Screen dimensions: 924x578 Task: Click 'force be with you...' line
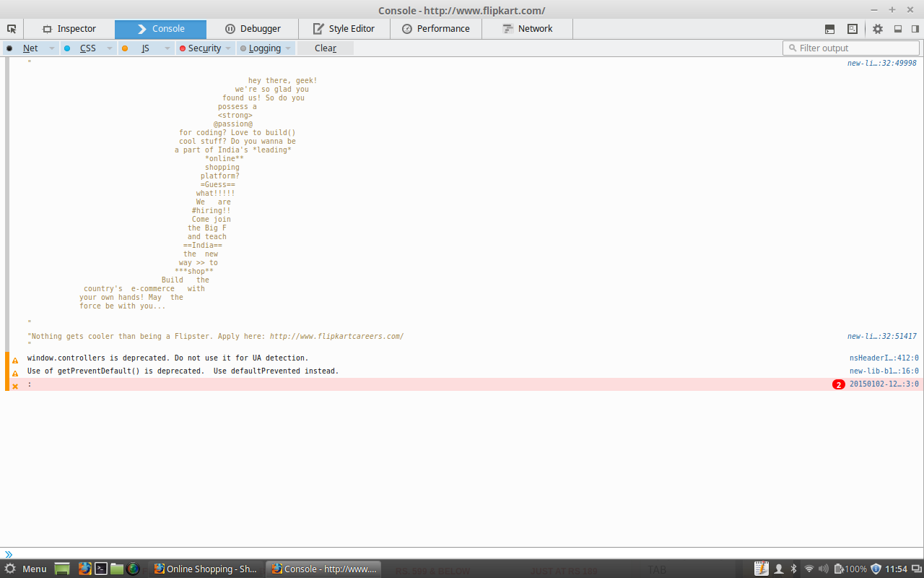122,306
